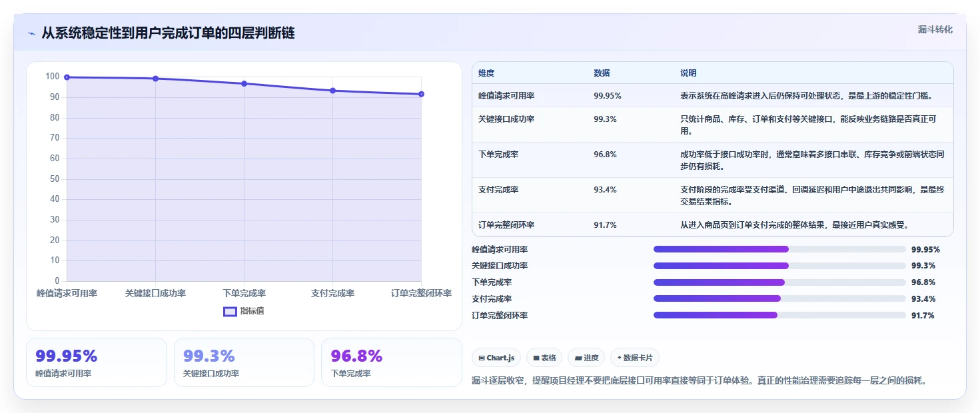Click the 指标值 legend color box
Image resolution: width=980 pixels, height=413 pixels.
(x=230, y=311)
